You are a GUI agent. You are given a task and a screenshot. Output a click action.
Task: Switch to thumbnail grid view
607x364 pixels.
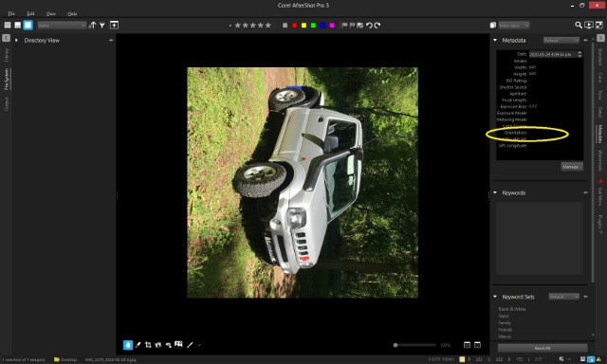click(x=8, y=26)
